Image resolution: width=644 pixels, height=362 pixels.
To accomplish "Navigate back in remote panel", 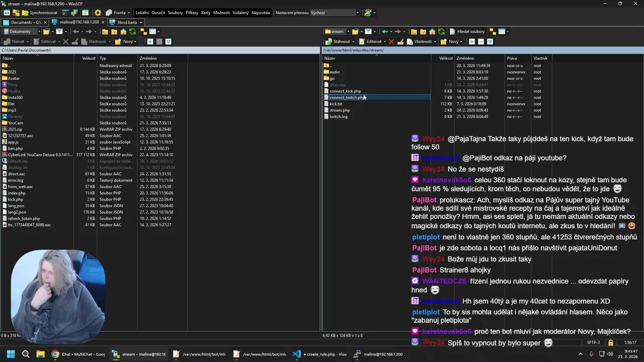I will coord(385,31).
